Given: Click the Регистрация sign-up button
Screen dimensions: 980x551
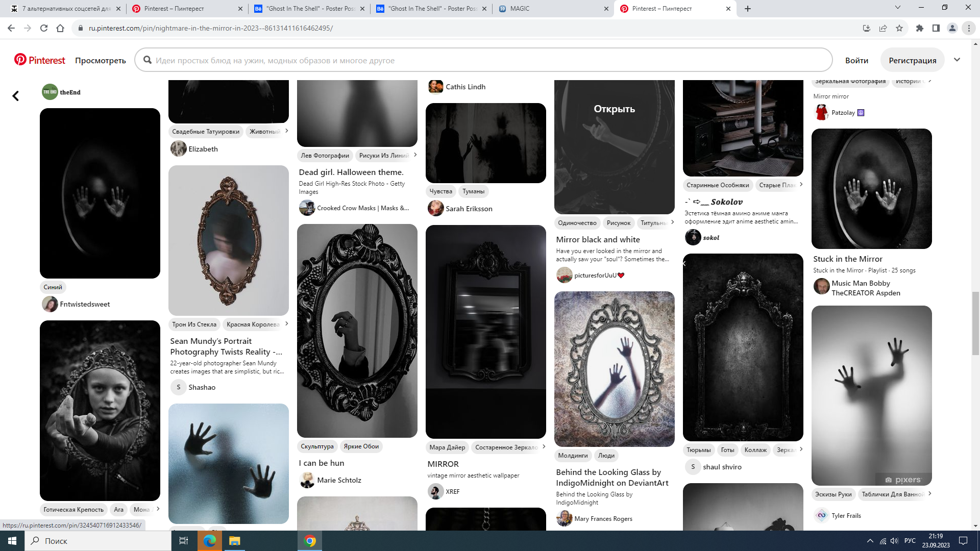Looking at the screenshot, I should point(912,60).
